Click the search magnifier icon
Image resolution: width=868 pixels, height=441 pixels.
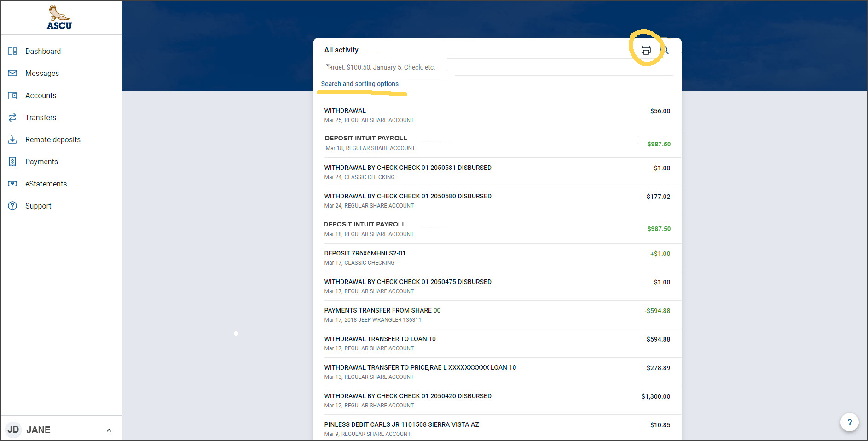pos(665,50)
